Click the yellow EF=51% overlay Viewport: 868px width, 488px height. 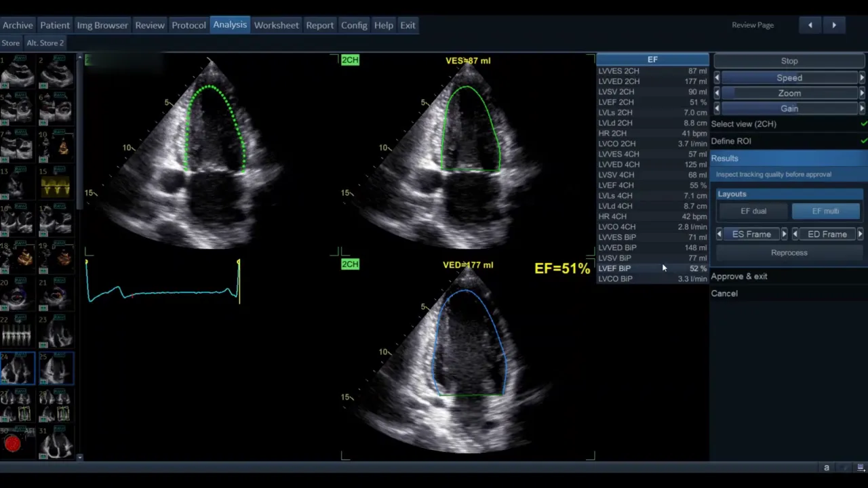click(562, 268)
